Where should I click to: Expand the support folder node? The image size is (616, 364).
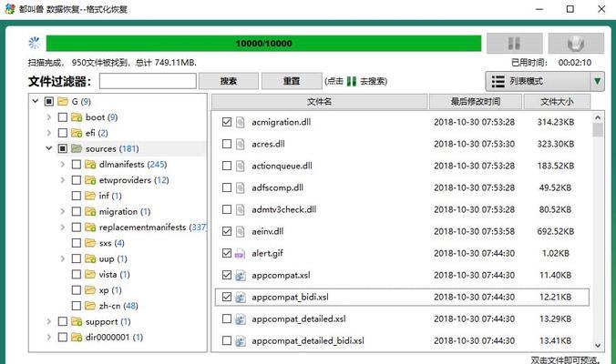click(48, 321)
